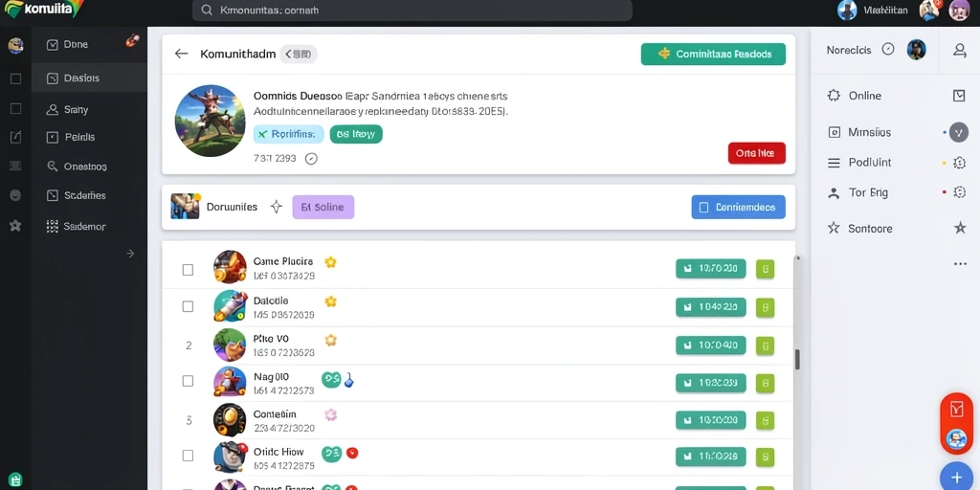
Task: Click the filled star beside Sontoore
Action: pos(960,228)
